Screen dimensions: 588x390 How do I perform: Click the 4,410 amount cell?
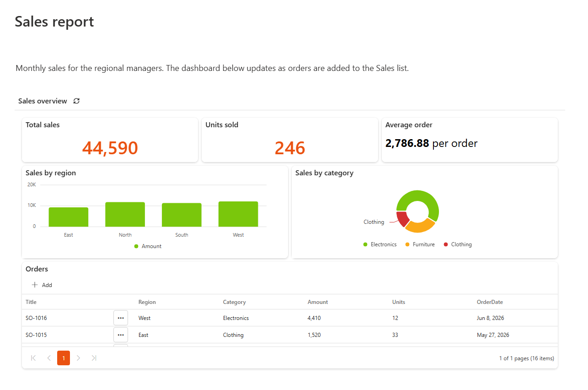pos(314,318)
